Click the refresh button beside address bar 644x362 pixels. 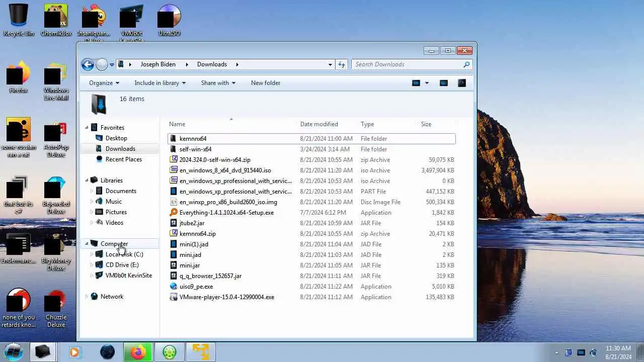pyautogui.click(x=342, y=64)
